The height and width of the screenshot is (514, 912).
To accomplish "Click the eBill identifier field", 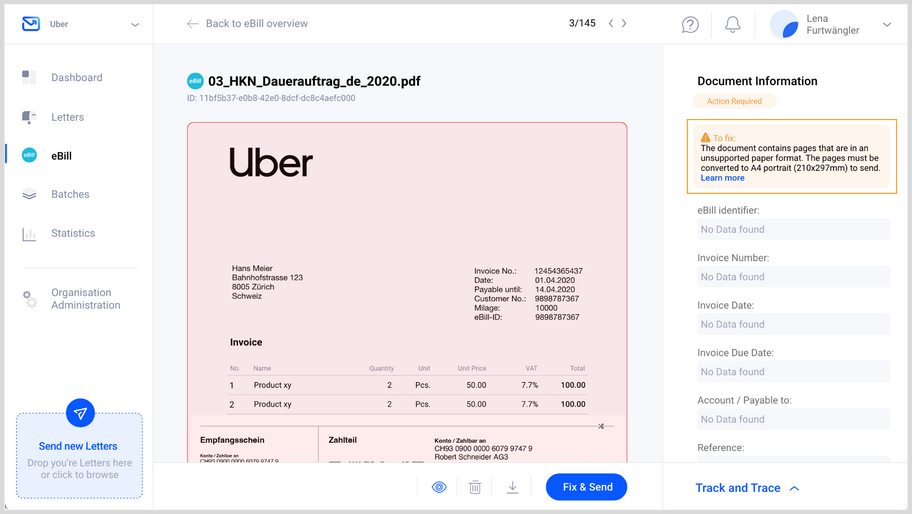I will click(793, 229).
